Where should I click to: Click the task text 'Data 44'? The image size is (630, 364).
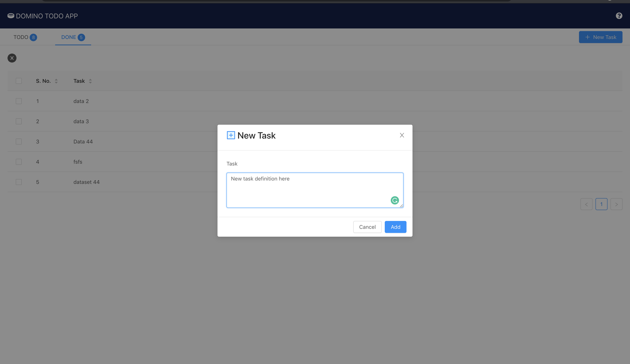tap(83, 142)
